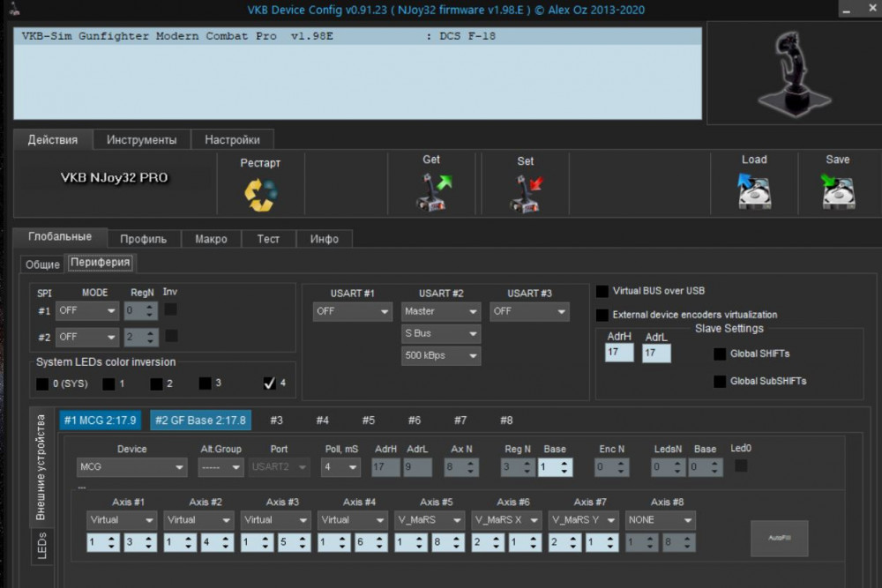Click the AdrH slave settings input field
This screenshot has height=588, width=882.
point(619,353)
